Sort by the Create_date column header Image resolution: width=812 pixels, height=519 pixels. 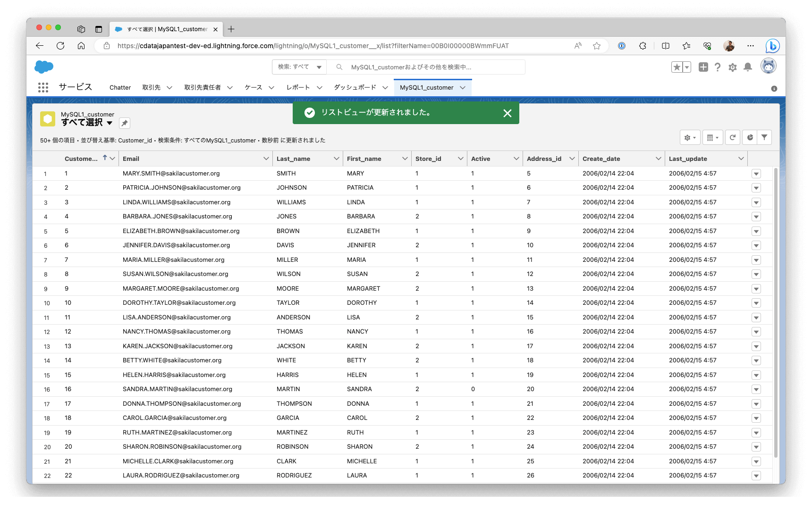(x=601, y=159)
